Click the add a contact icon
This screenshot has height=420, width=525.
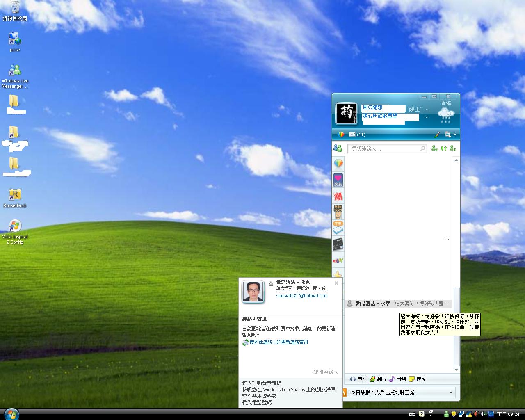(434, 148)
